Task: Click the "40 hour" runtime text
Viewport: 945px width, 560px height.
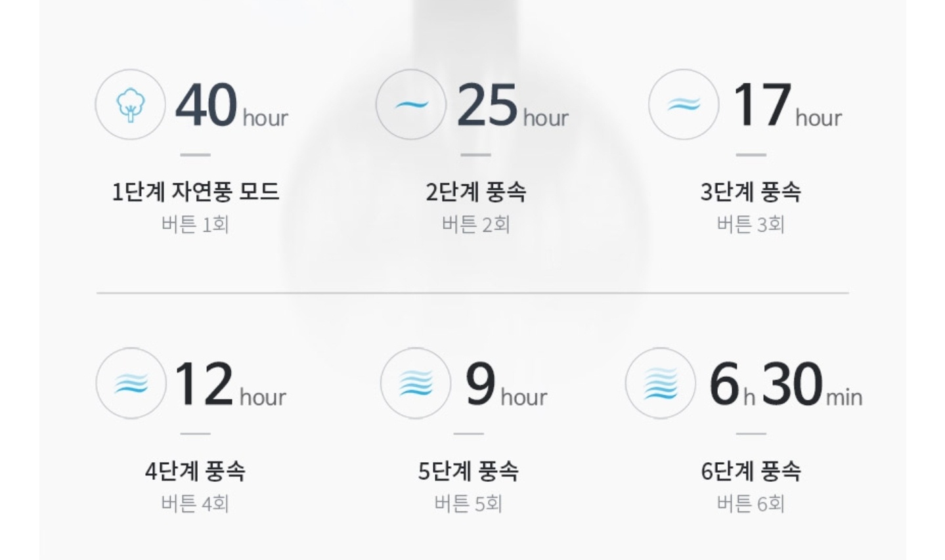Action: click(231, 106)
